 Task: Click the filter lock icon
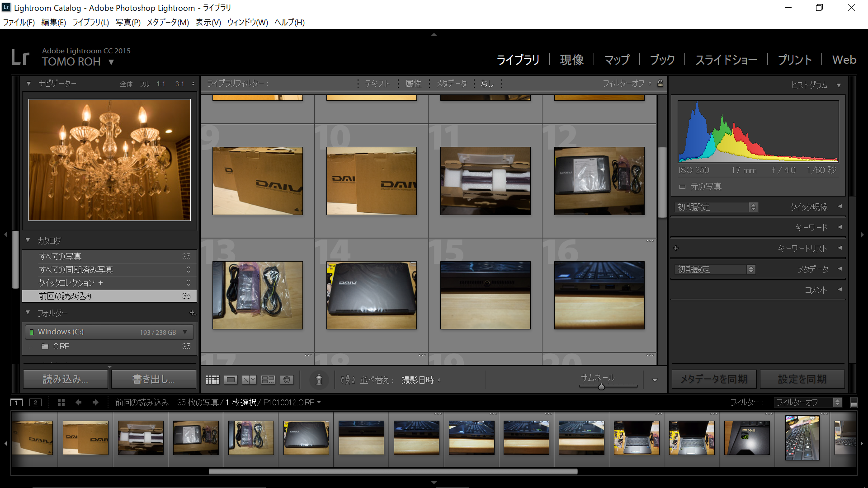tap(660, 83)
